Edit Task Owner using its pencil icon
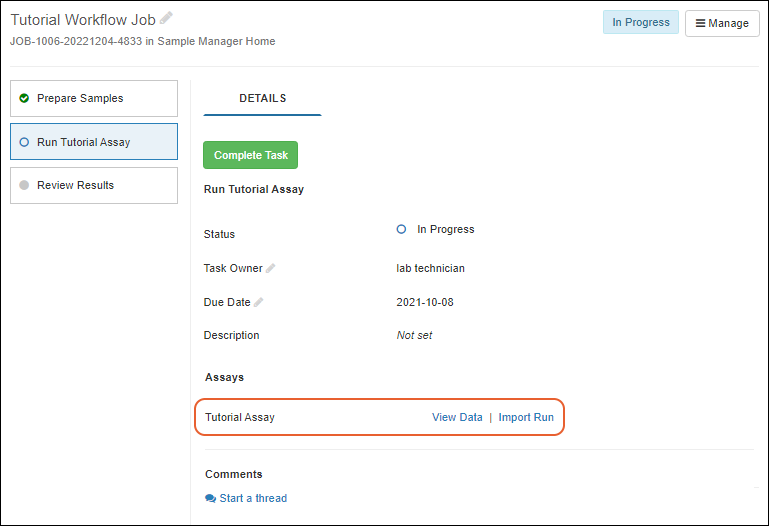 coord(271,268)
